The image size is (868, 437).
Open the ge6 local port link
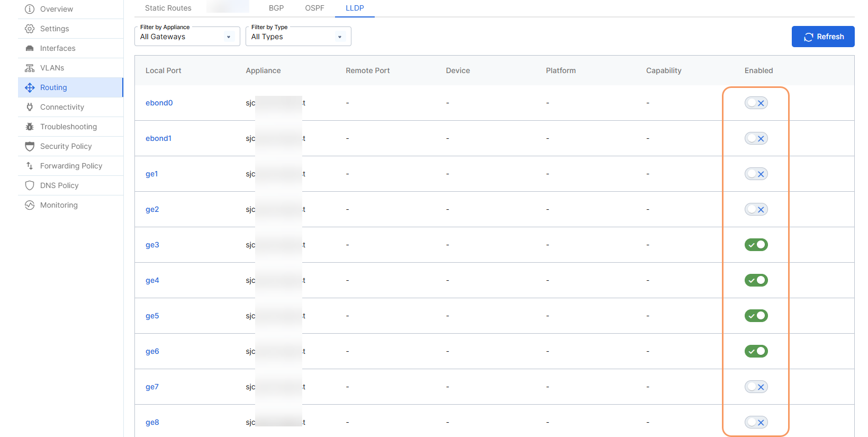click(x=152, y=351)
